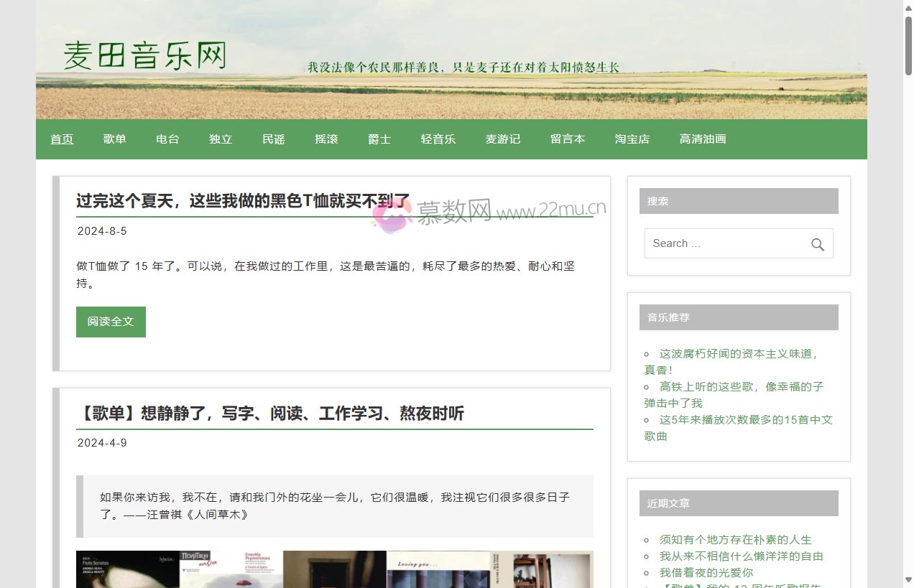This screenshot has width=914, height=588.
Task: Open 高清油画 from the menu bar
Action: click(x=703, y=139)
